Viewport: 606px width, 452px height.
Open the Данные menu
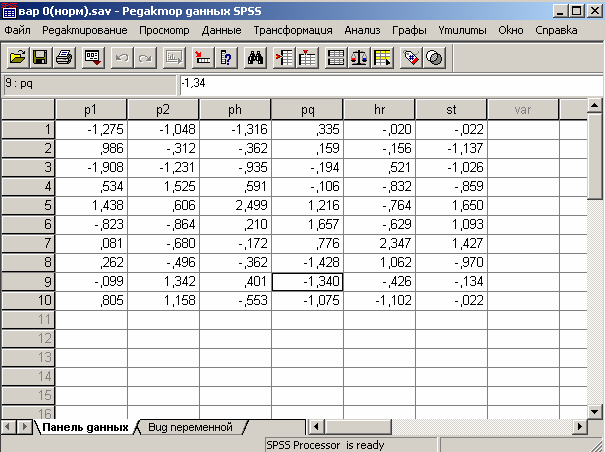221,30
